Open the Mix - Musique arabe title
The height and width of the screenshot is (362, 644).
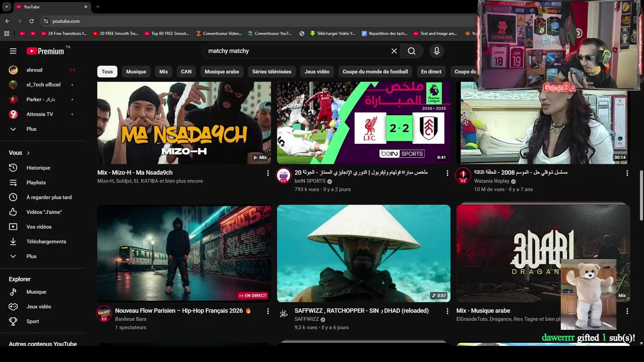(483, 311)
